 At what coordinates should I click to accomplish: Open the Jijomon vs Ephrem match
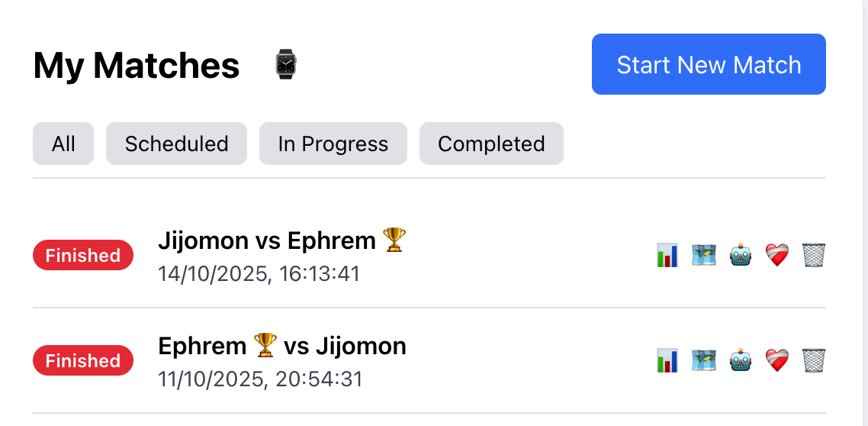click(x=267, y=241)
